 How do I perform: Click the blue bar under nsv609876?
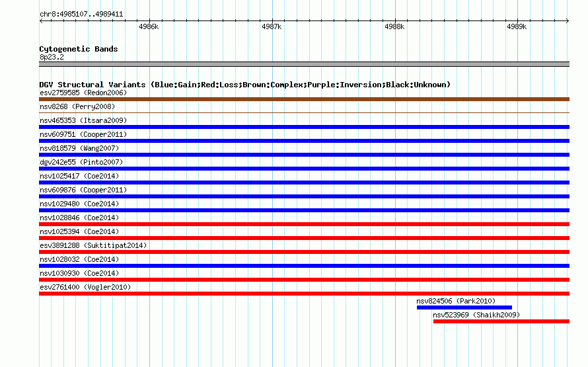pos(304,196)
